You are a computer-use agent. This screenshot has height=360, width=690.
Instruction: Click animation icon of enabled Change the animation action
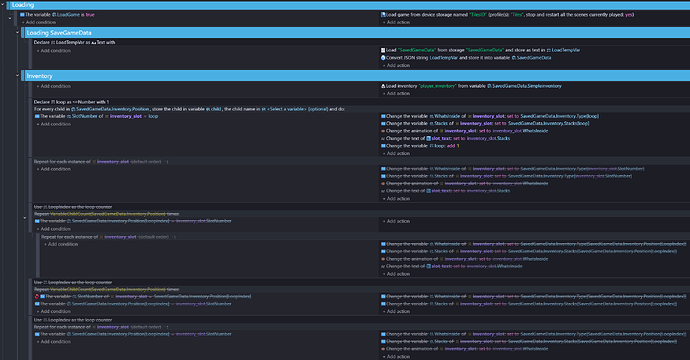383,131
